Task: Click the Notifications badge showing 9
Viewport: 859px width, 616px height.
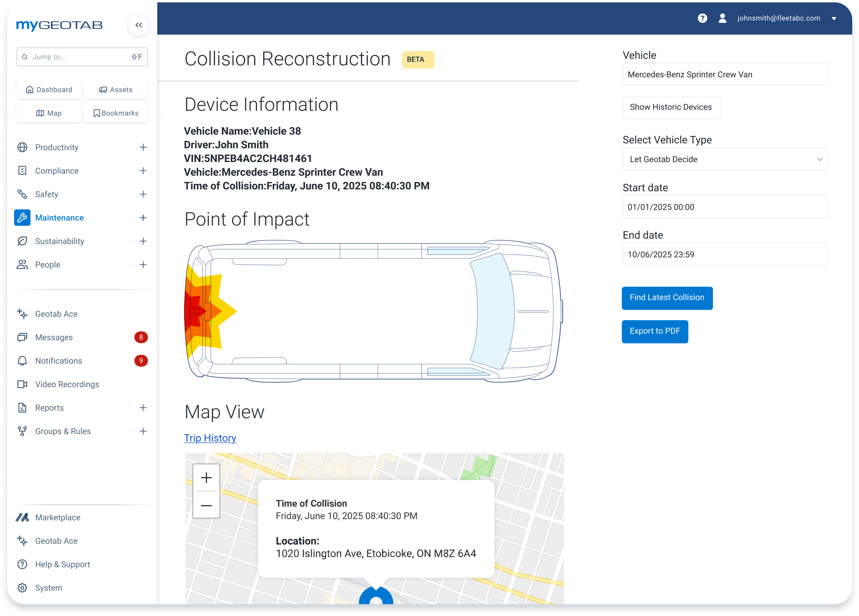Action: coord(141,361)
